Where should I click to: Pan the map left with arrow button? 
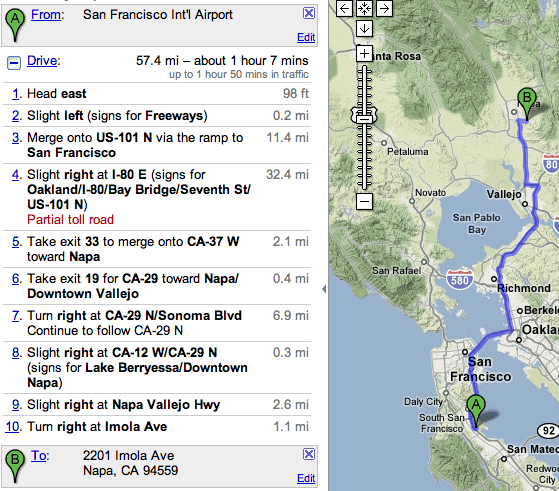tap(344, 8)
